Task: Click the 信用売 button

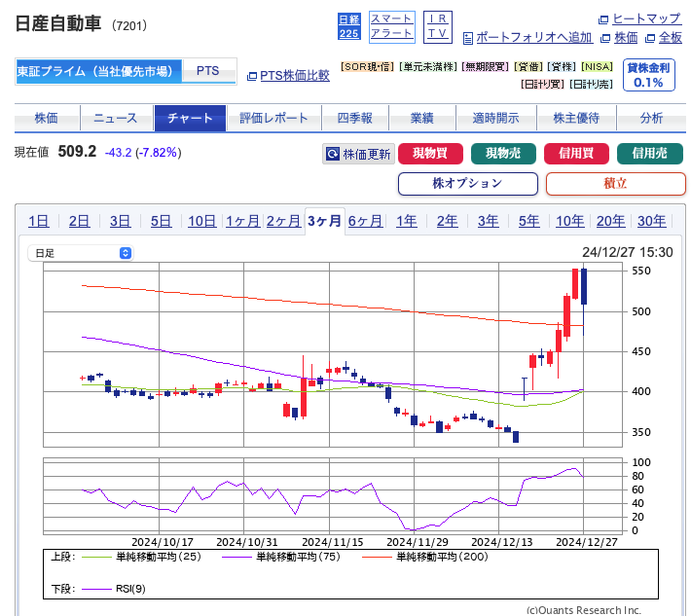Action: [650, 154]
